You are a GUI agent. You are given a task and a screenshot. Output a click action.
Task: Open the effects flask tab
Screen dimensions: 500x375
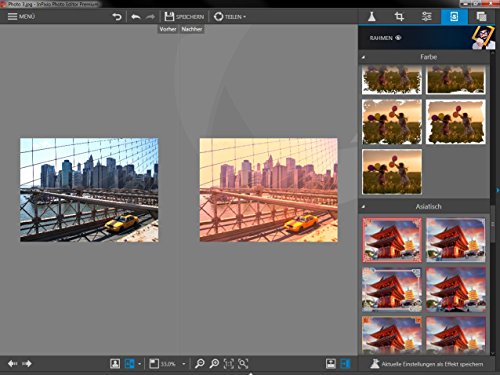coord(372,16)
